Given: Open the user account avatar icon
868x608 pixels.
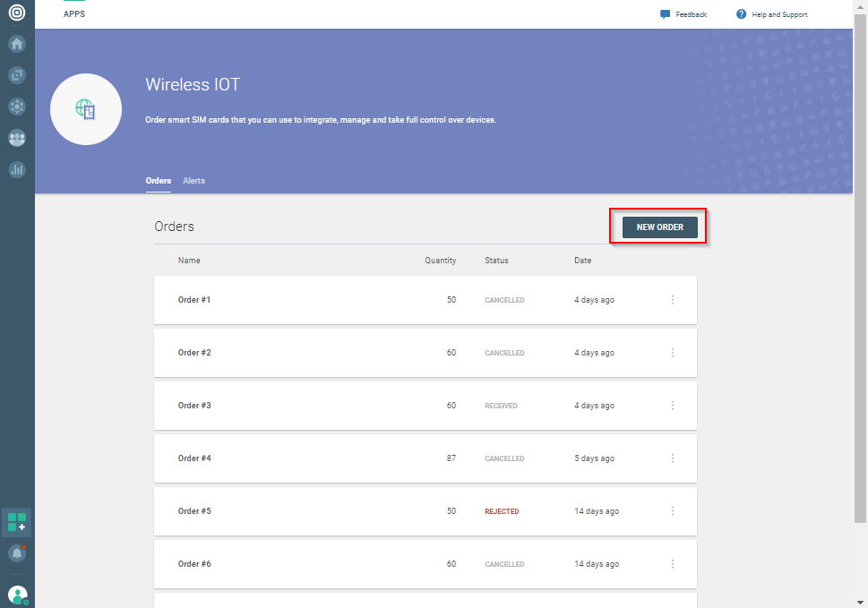Looking at the screenshot, I should click(17, 594).
